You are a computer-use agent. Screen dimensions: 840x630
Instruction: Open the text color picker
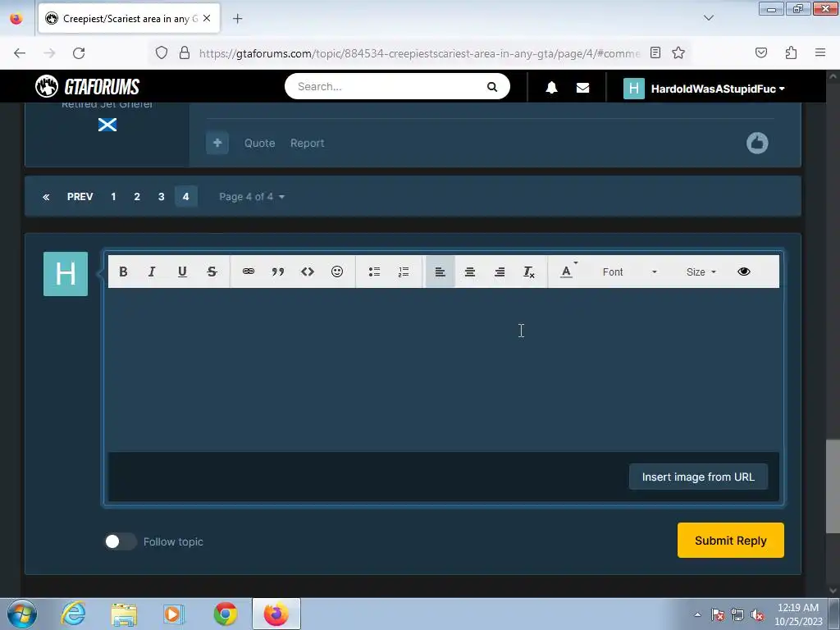click(568, 272)
